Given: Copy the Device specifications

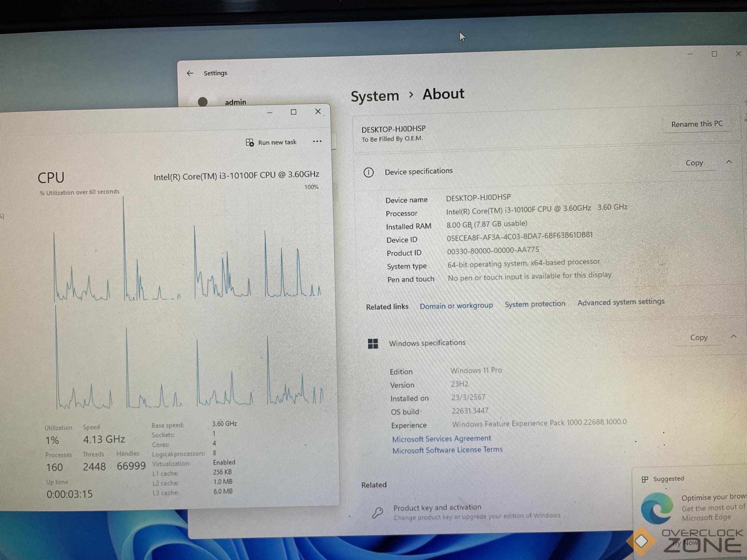Looking at the screenshot, I should click(694, 163).
